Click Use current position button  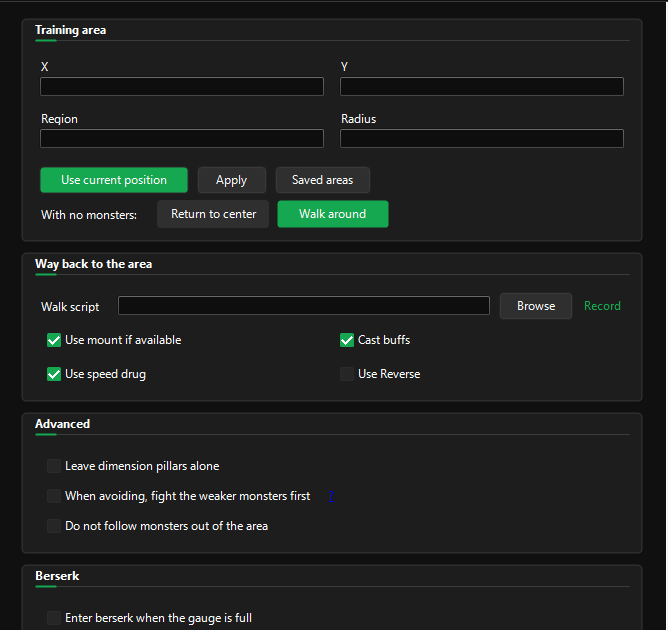(x=114, y=180)
